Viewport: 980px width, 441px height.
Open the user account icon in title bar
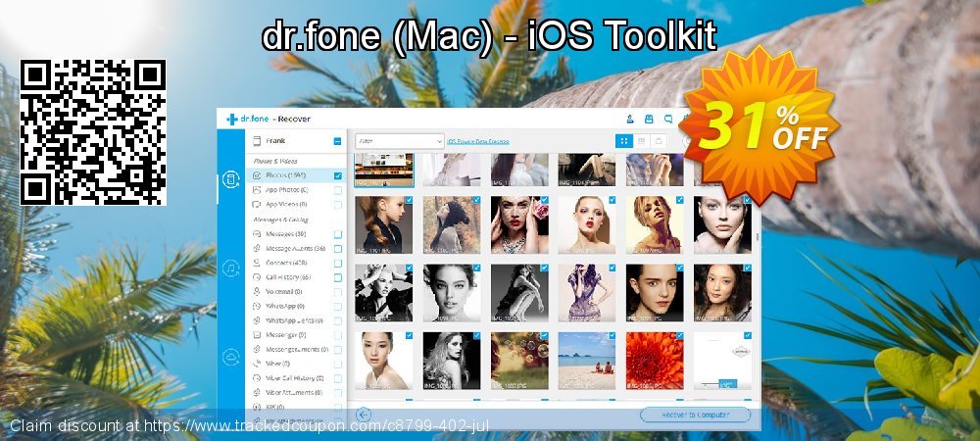click(x=630, y=119)
